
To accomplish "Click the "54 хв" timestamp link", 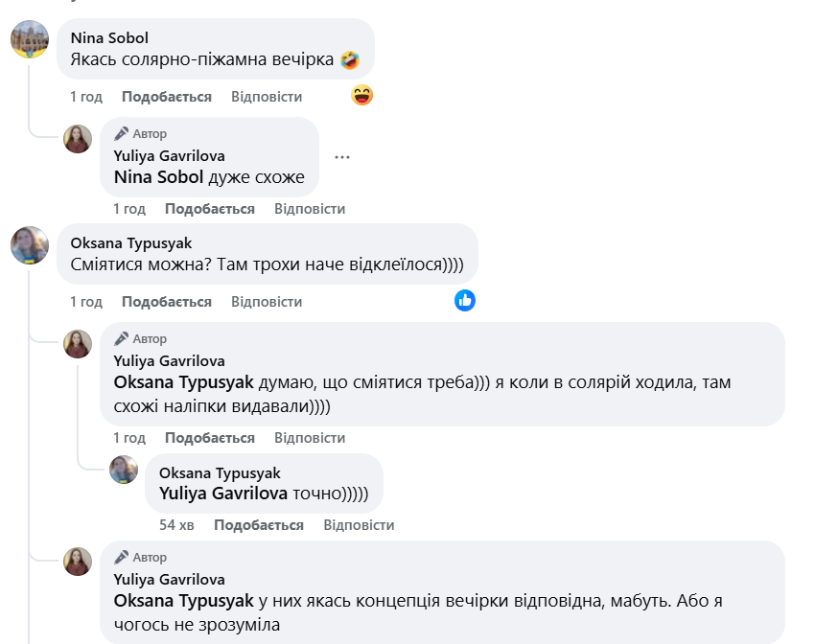I will pyautogui.click(x=176, y=525).
